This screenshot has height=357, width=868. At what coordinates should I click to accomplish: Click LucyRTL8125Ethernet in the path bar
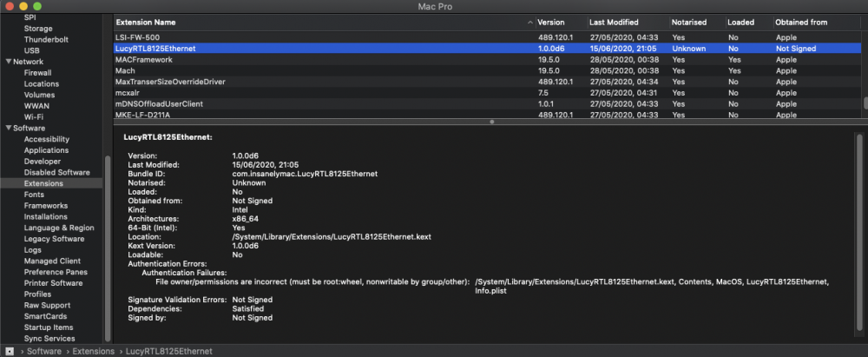click(169, 352)
